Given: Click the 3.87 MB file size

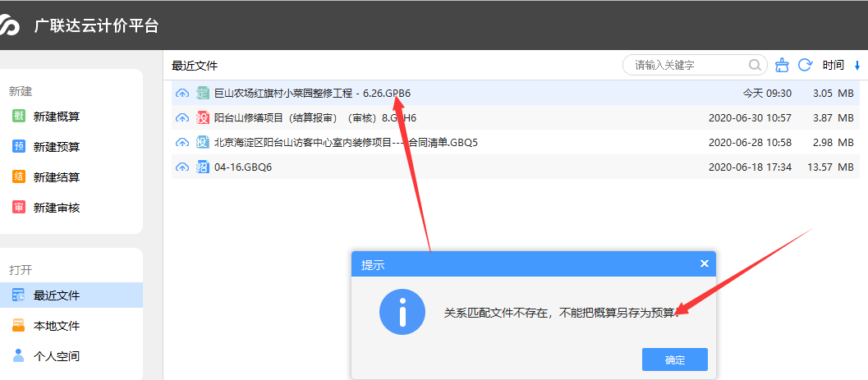Looking at the screenshot, I should click(834, 118).
